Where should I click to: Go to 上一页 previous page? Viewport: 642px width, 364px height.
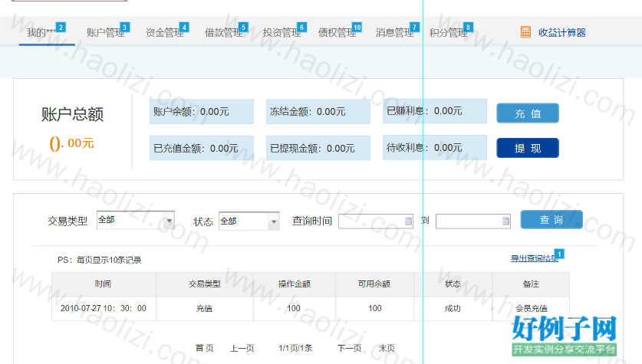click(242, 348)
